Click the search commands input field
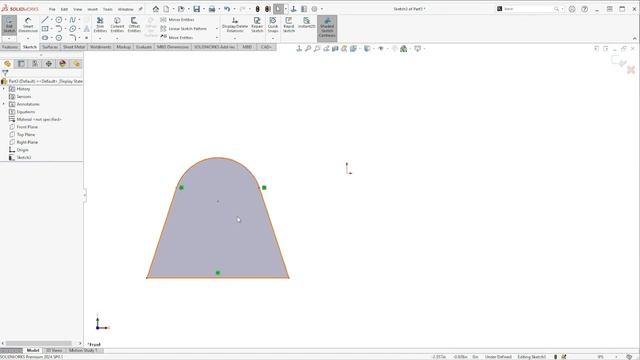This screenshot has height=360, width=640. 529,9
